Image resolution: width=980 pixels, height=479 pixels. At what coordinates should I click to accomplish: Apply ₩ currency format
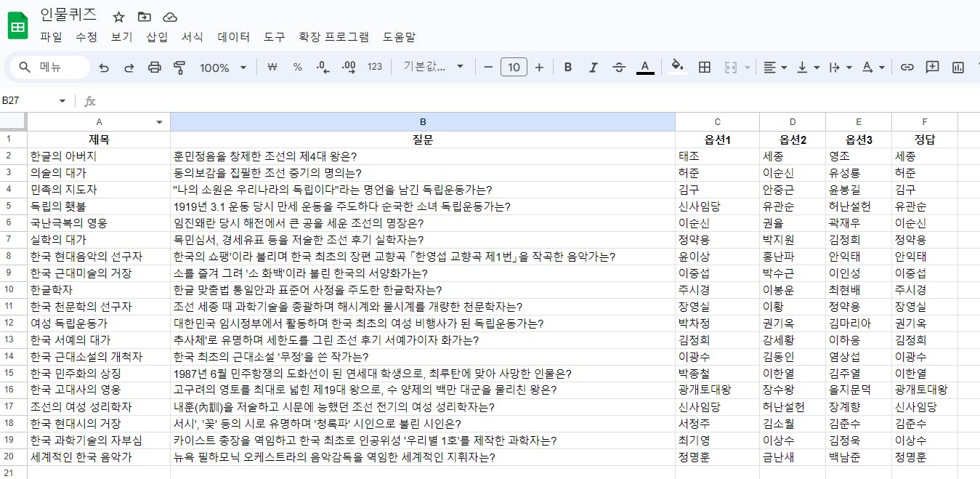point(272,67)
